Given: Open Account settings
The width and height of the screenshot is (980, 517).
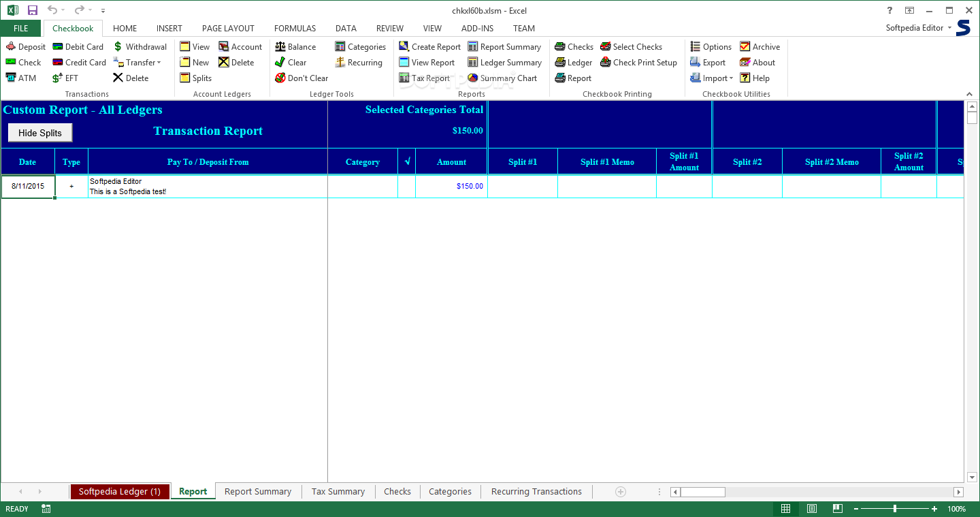Looking at the screenshot, I should click(x=240, y=47).
